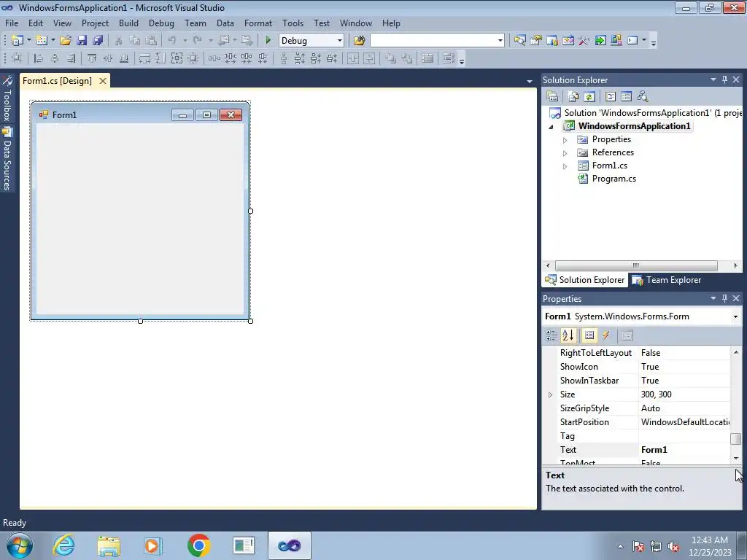Open the Data Sources side tab
The image size is (747, 560).
7,159
